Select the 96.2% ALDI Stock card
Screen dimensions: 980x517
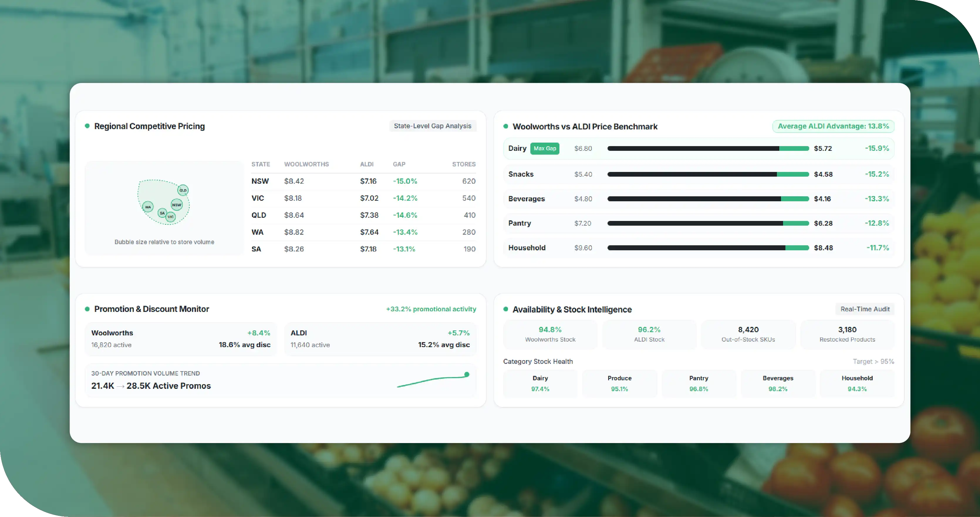[x=649, y=334]
